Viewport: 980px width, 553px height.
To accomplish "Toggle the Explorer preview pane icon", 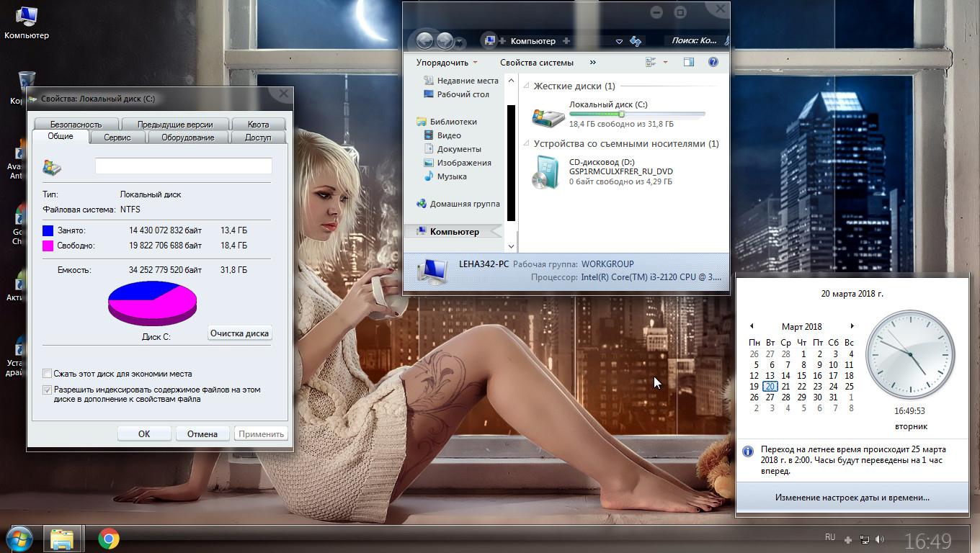I will [689, 62].
